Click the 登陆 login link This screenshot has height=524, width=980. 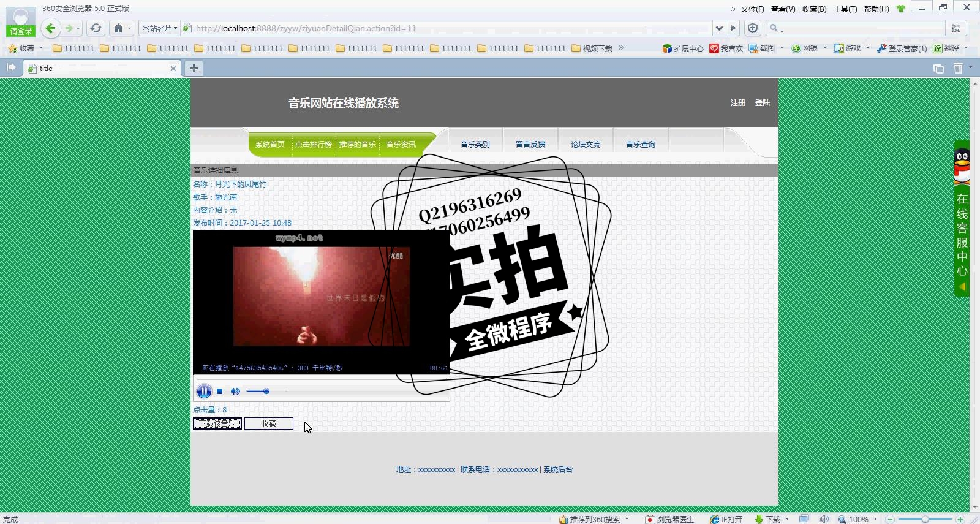tap(763, 103)
